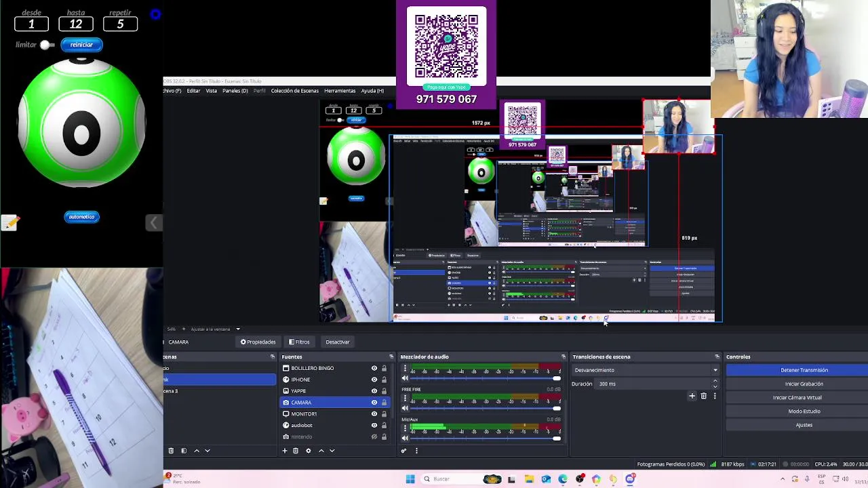The height and width of the screenshot is (488, 868).
Task: Enable Modo Estudio
Action: [804, 411]
